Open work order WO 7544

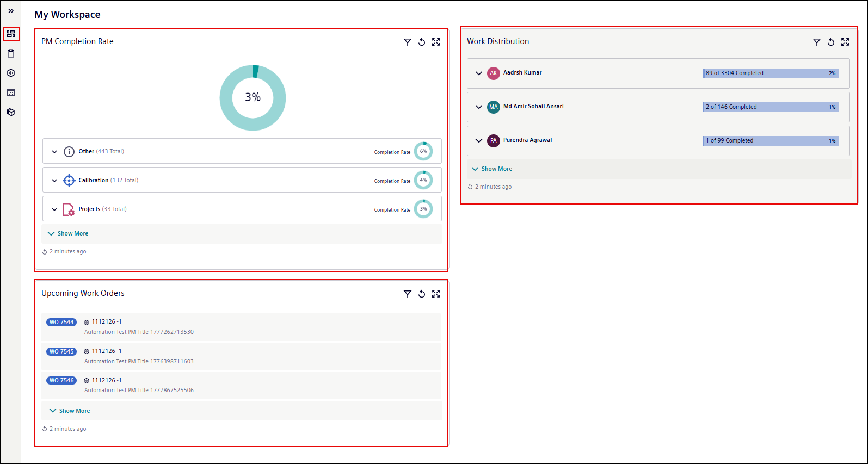(61, 322)
